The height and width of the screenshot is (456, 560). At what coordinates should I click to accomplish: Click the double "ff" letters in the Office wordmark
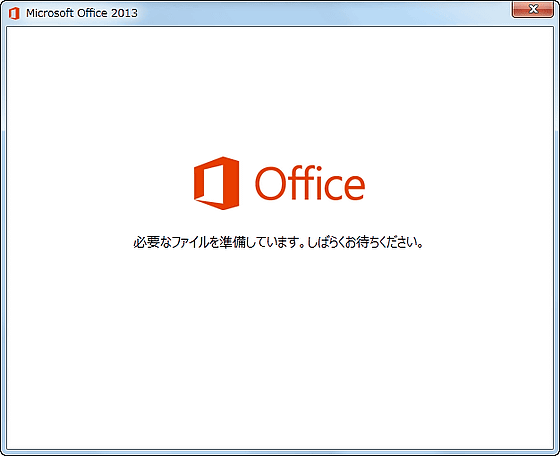[299, 182]
